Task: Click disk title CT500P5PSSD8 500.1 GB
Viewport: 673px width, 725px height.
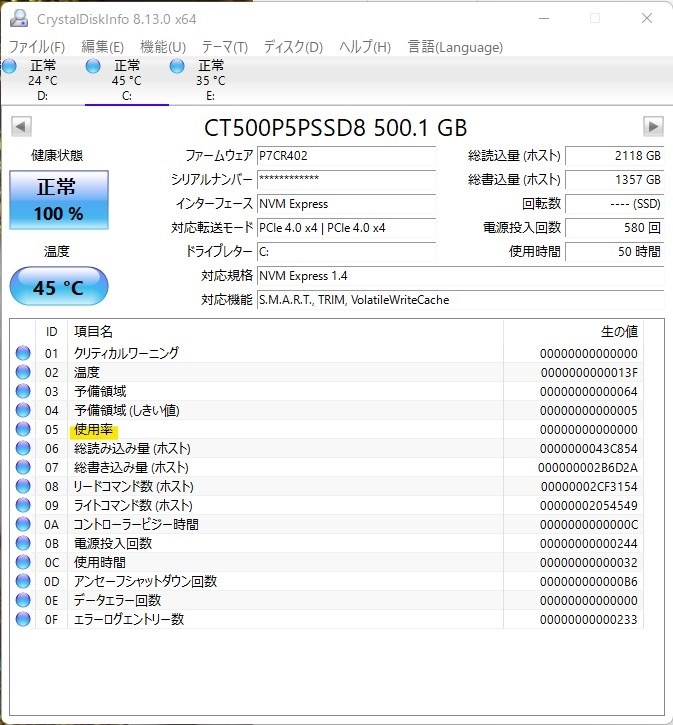Action: point(336,128)
